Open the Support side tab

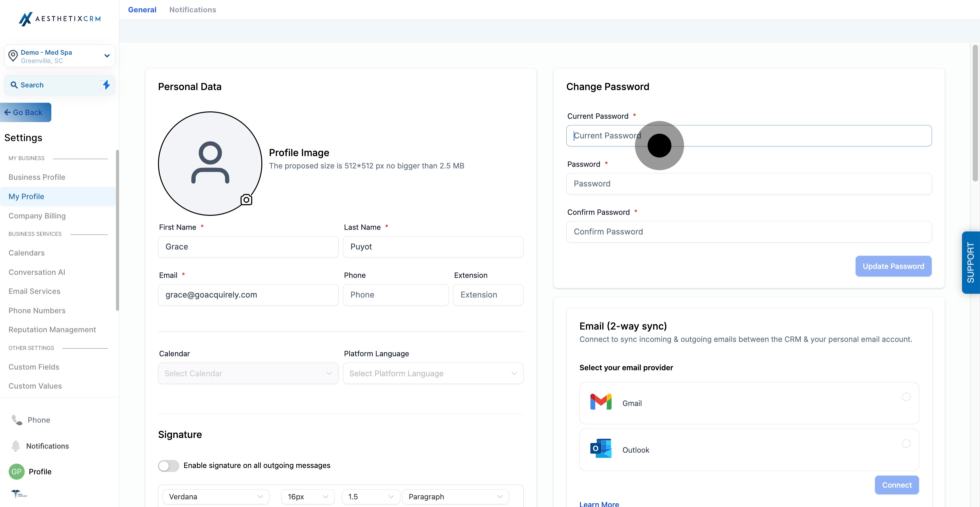click(x=970, y=262)
